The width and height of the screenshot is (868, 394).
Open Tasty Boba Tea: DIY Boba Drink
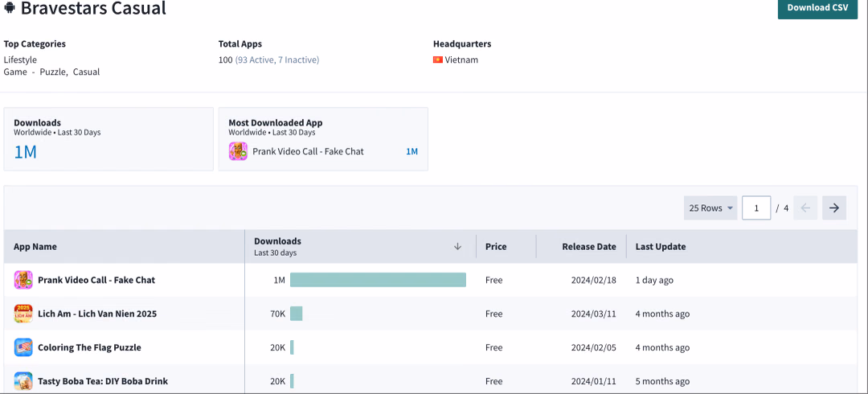pos(102,381)
